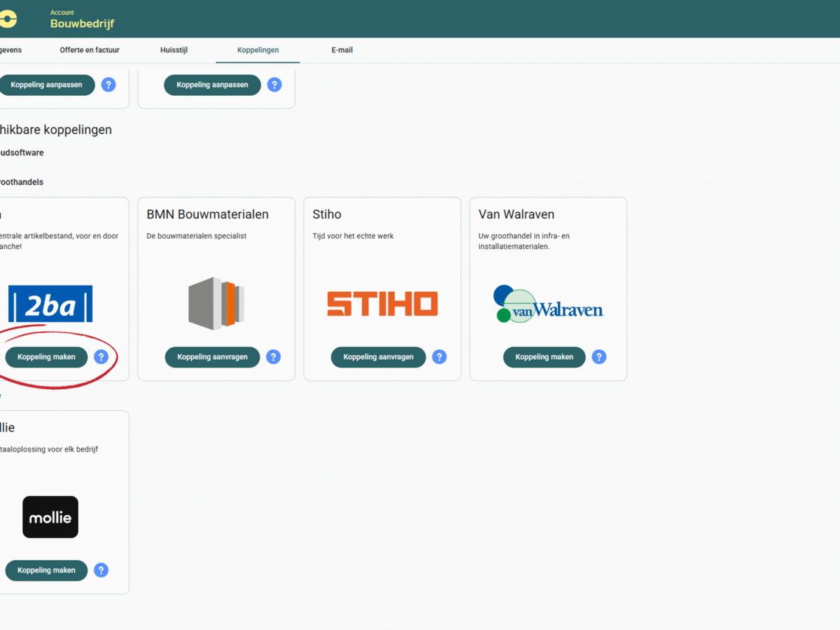The image size is (840, 630).
Task: Open help for the Van Walraven koppeling
Action: 598,357
